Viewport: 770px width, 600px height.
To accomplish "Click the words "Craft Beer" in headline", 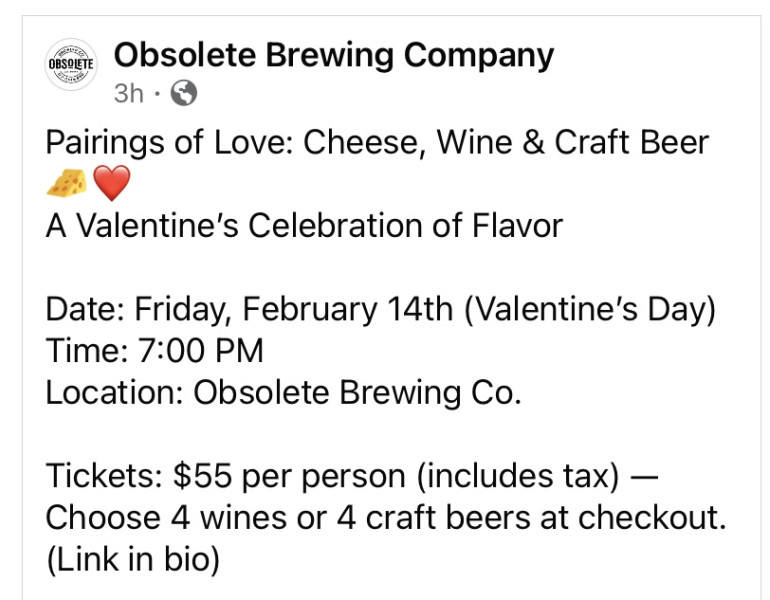I will pos(632,143).
